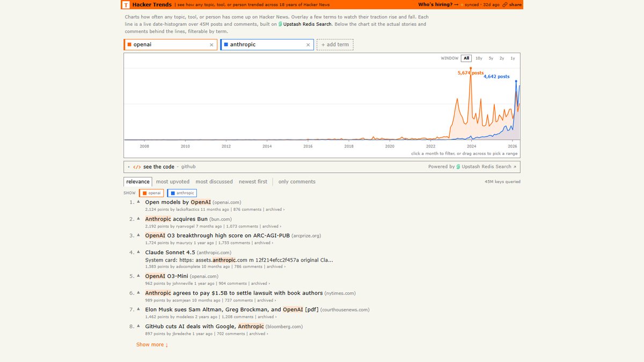Screen dimensions: 644x362
Task: Click the 4,642 posts blue peak marker
Action: 516,81
